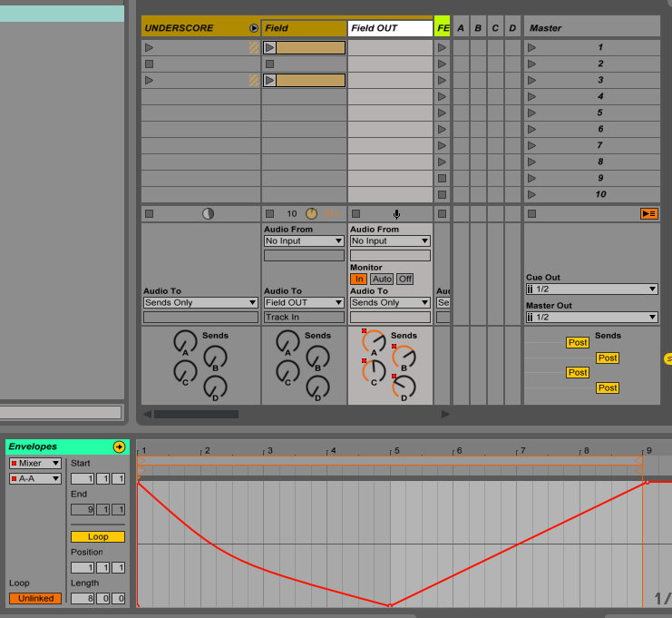The width and height of the screenshot is (672, 618).
Task: Click the Envelopes box yellow arrow icon
Action: click(119, 446)
